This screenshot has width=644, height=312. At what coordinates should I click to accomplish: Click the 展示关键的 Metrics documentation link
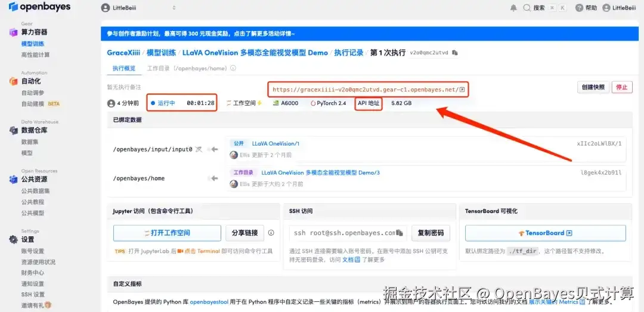click(x=556, y=302)
